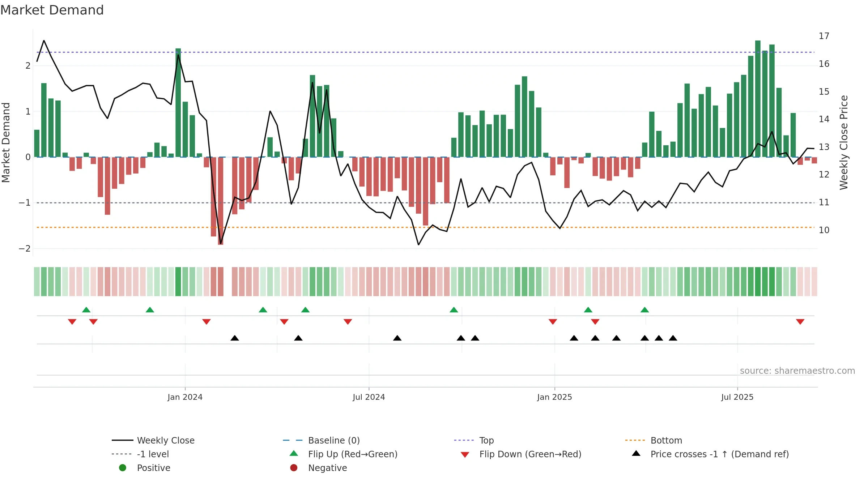This screenshot has height=488, width=868.
Task: Select the 'Negative' legend label
Action: pyautogui.click(x=327, y=468)
